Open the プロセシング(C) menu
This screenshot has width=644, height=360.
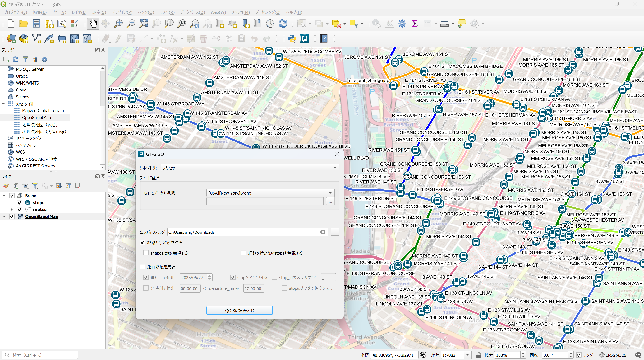click(268, 12)
